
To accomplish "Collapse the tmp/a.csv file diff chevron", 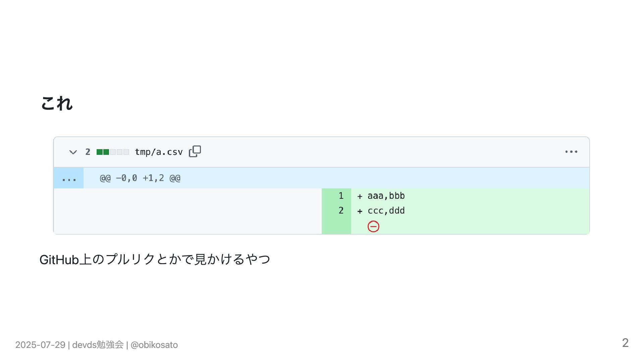I will point(73,152).
